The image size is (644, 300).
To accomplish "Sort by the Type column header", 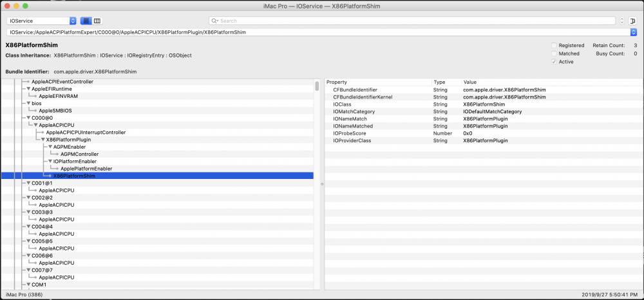I will [x=446, y=82].
